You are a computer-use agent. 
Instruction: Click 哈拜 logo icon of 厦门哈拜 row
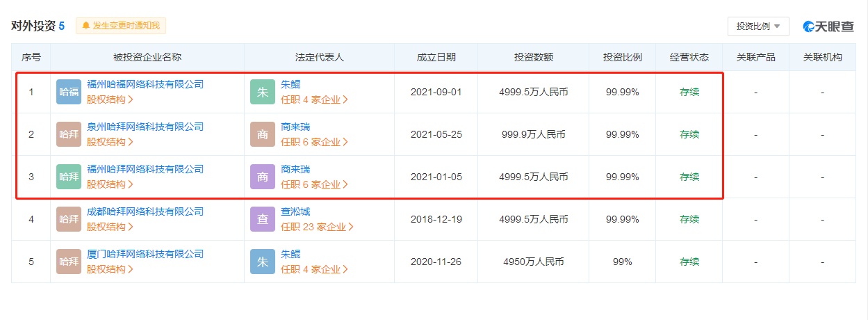[69, 262]
